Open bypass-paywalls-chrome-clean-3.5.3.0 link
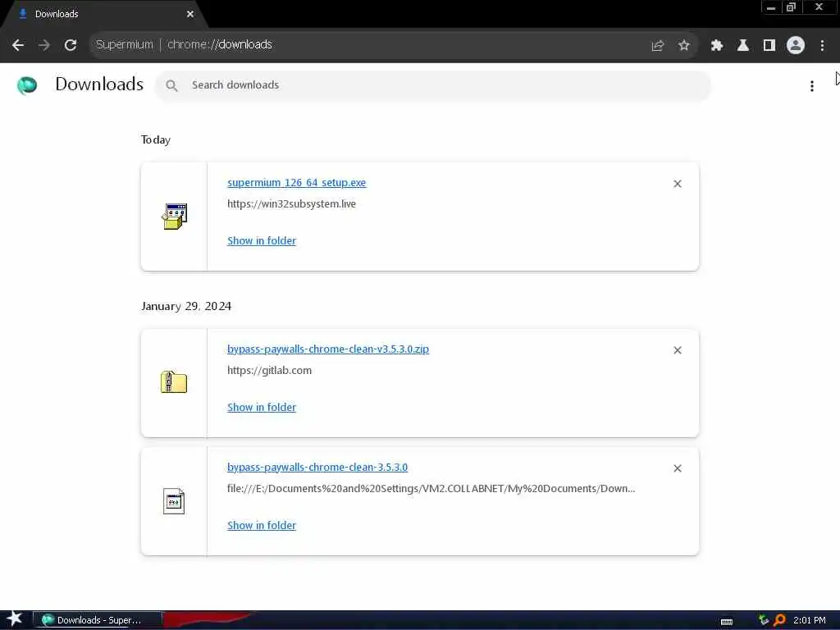 tap(317, 467)
